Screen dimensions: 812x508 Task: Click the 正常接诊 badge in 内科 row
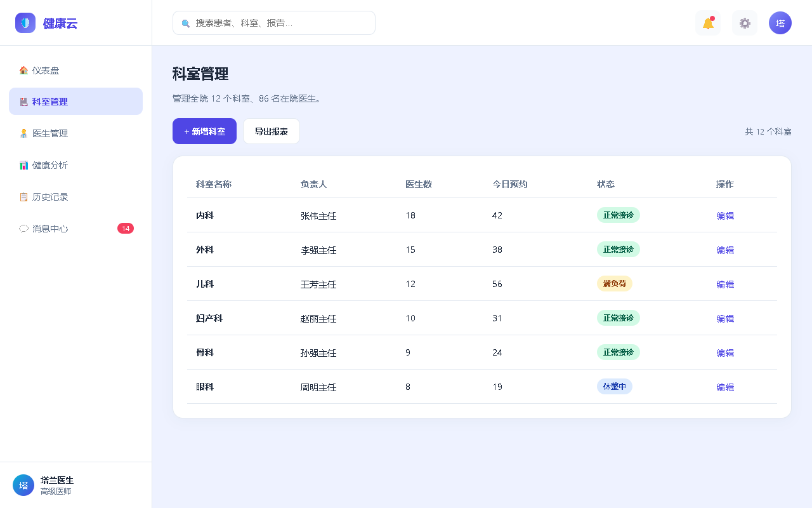click(x=619, y=215)
